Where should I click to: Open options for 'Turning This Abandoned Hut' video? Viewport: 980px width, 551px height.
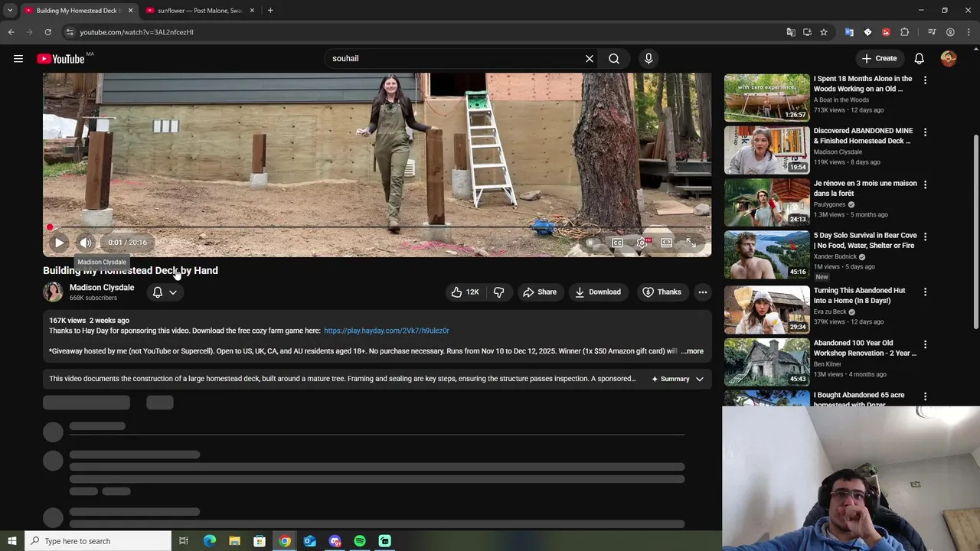tap(925, 292)
